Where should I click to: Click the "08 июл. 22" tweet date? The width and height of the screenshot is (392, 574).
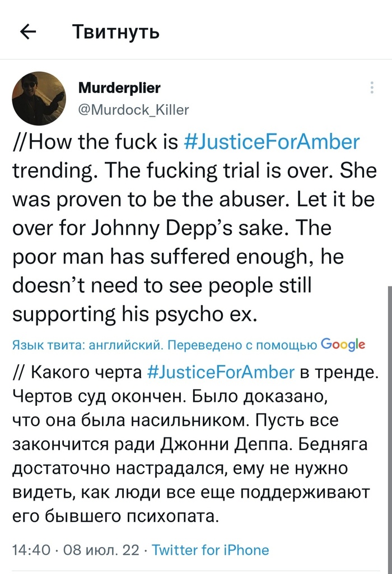pyautogui.click(x=101, y=550)
